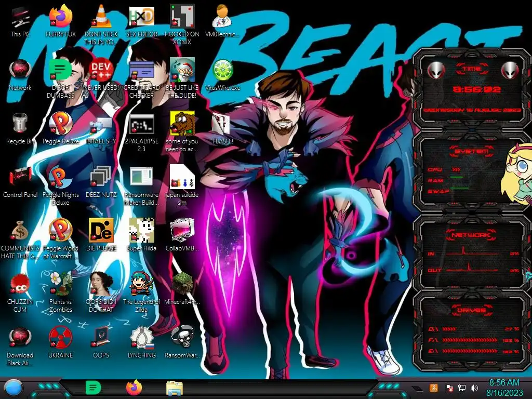Select the BE JUST LIKE THE DUDE! icon
Image resolution: width=532 pixels, height=399 pixels.
pos(182,79)
